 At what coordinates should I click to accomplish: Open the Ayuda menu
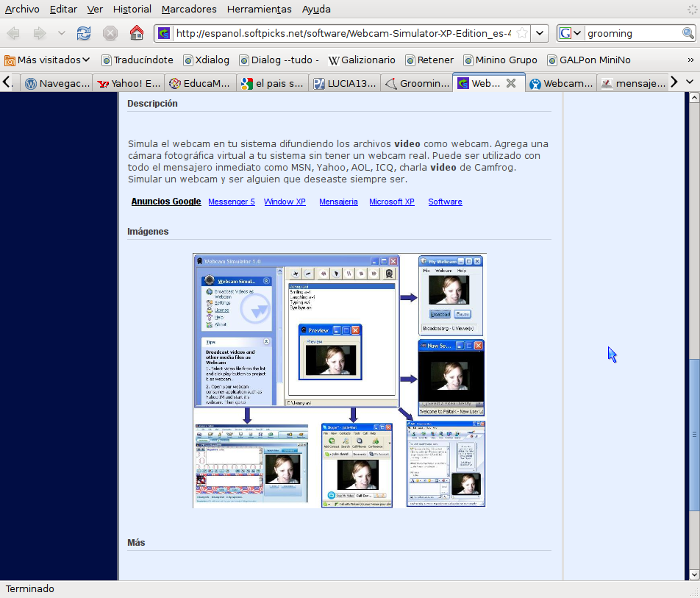(316, 9)
